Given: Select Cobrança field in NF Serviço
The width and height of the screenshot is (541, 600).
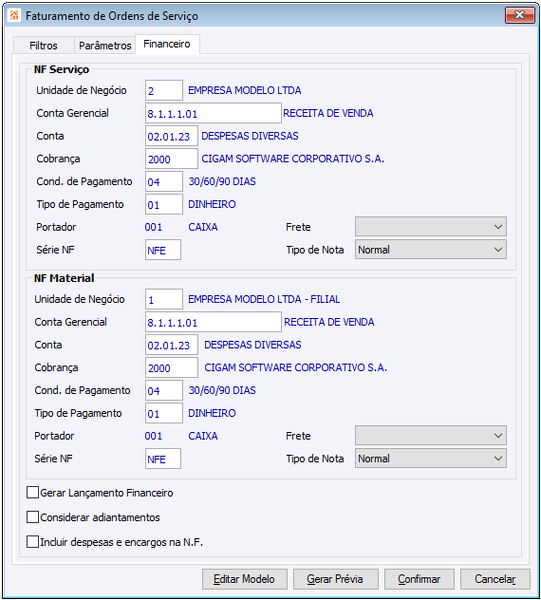Looking at the screenshot, I should 171,159.
